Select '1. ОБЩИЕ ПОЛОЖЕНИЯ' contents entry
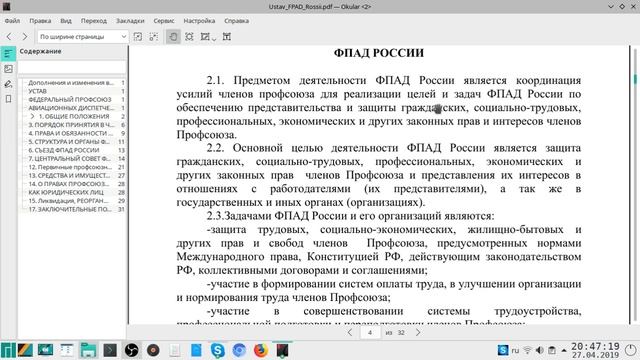This screenshot has height=360, width=640. coord(73,116)
